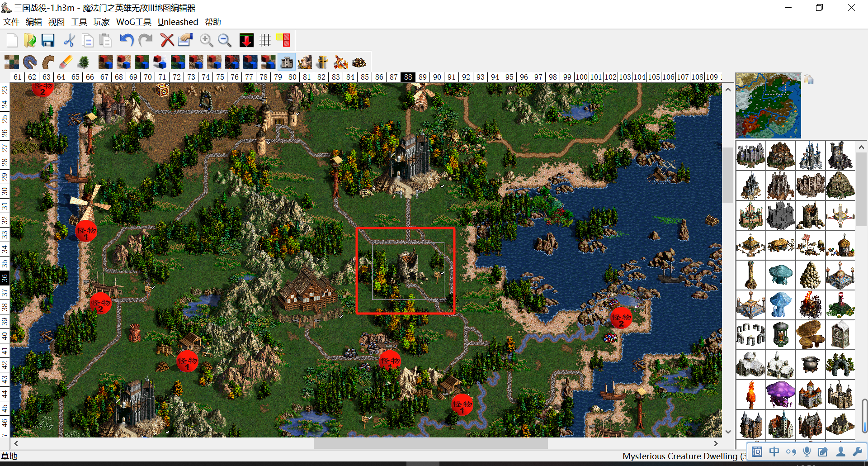Click the clipboard icon beside the minimap
The image size is (868, 466).
808,80
